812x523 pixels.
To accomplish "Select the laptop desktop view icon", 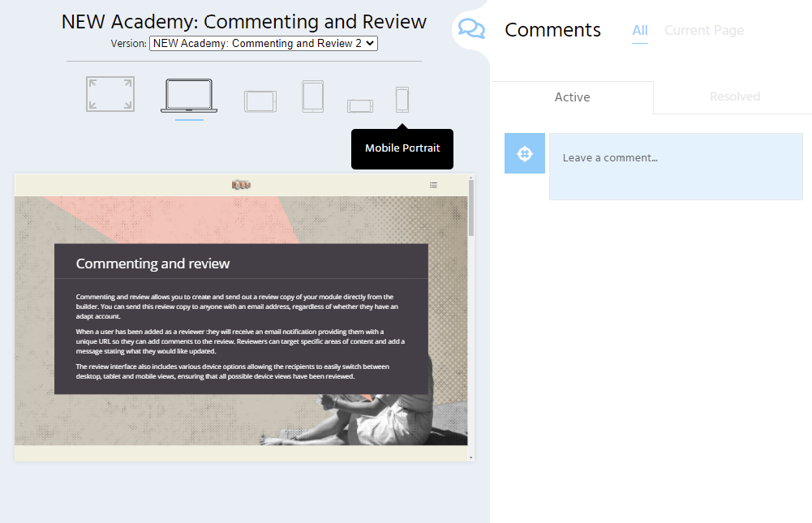I will [189, 96].
